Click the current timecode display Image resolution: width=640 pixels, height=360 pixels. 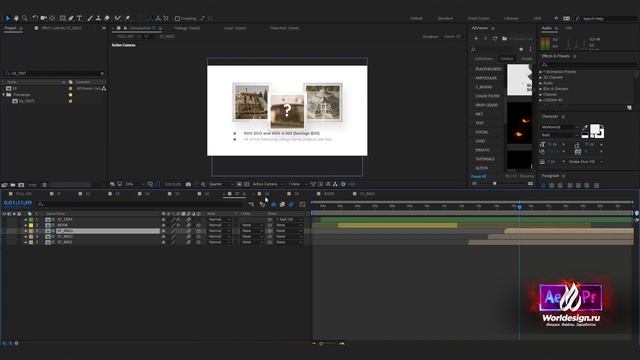tap(18, 202)
